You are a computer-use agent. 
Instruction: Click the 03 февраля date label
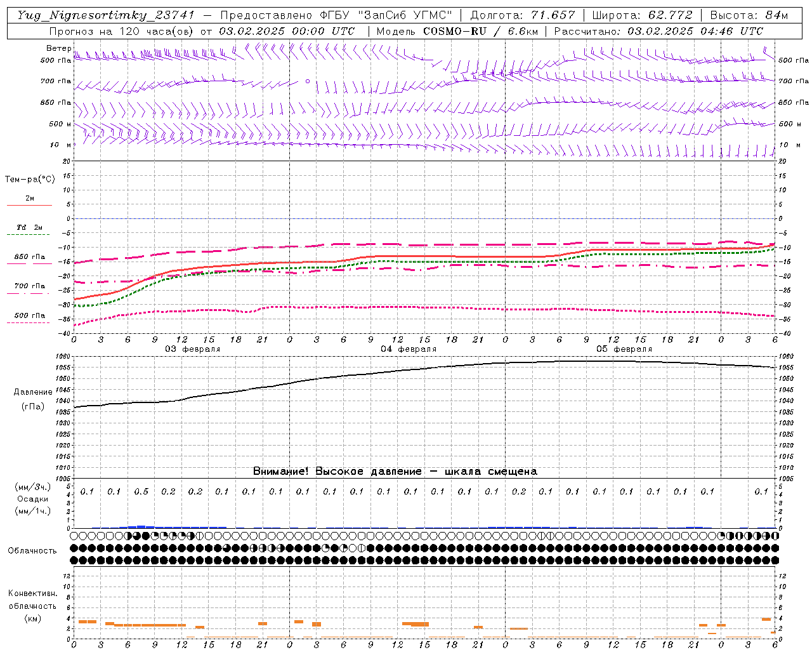click(x=193, y=349)
